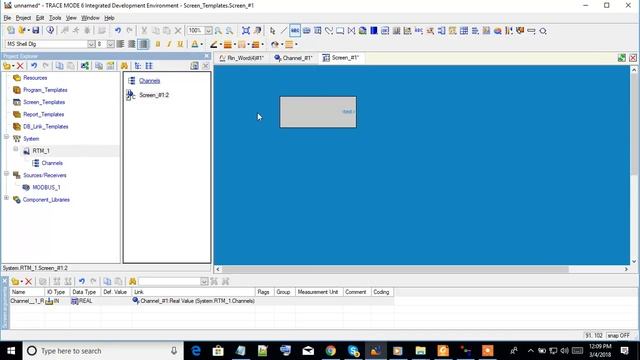Open the text color dropdown arrow

pyautogui.click(x=202, y=44)
